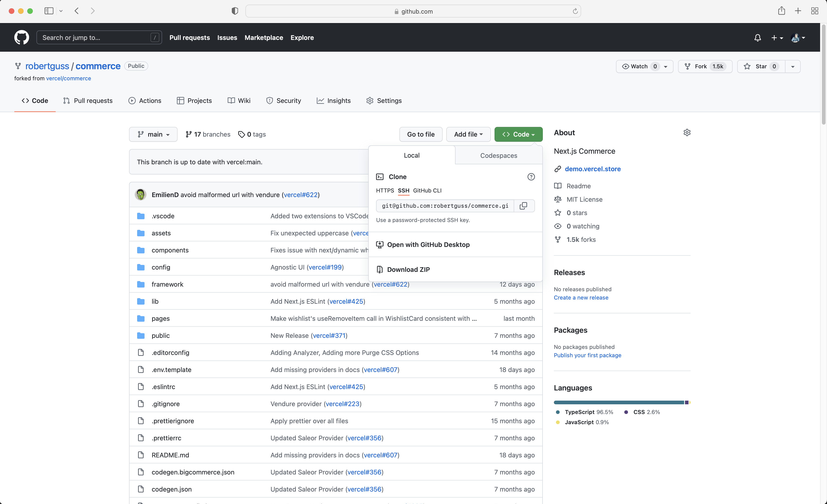Expand the Add file dropdown
827x504 pixels.
click(x=468, y=134)
